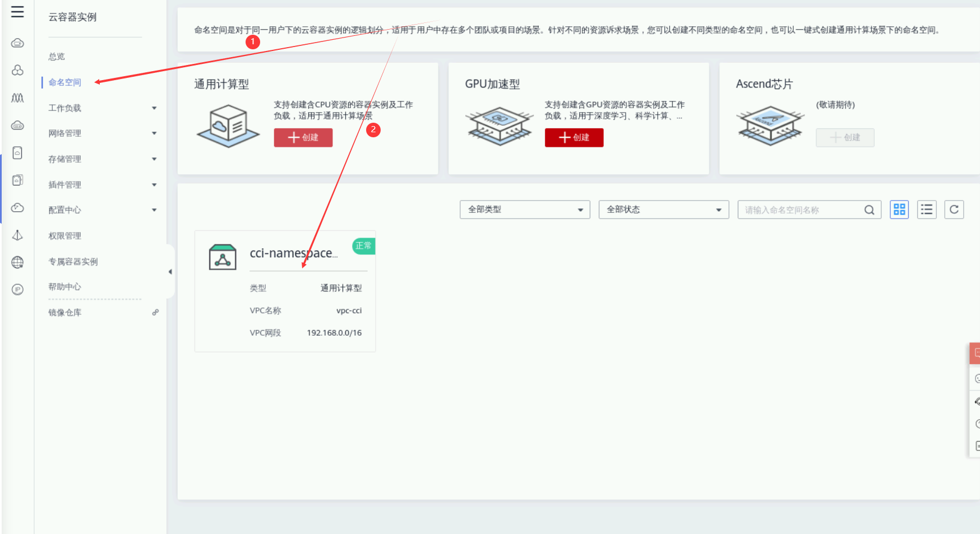
Task: Switch to list view
Action: [927, 210]
